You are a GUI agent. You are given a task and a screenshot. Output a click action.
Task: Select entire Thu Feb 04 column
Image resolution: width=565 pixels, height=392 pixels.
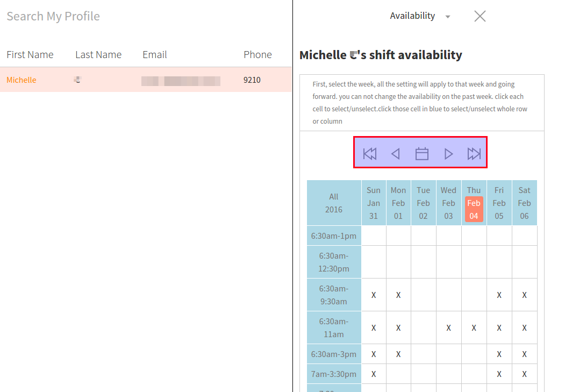point(474,203)
